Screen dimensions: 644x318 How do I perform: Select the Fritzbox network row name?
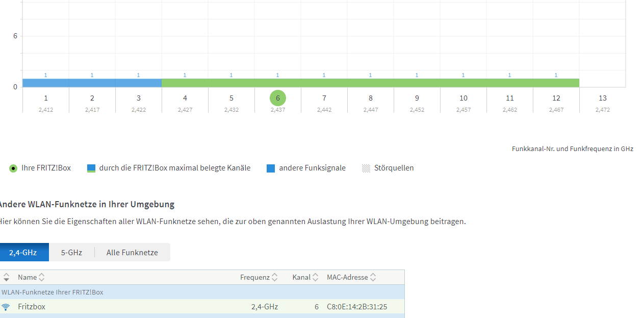point(32,307)
